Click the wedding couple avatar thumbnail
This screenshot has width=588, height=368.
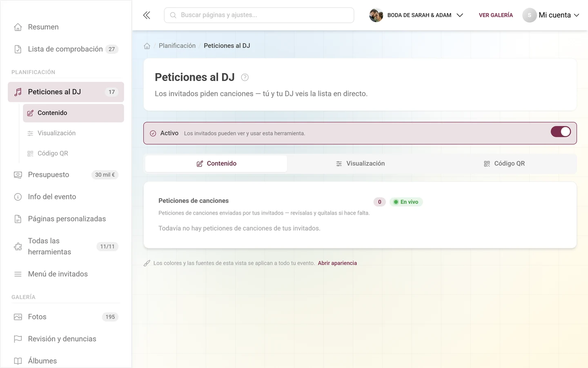click(376, 15)
